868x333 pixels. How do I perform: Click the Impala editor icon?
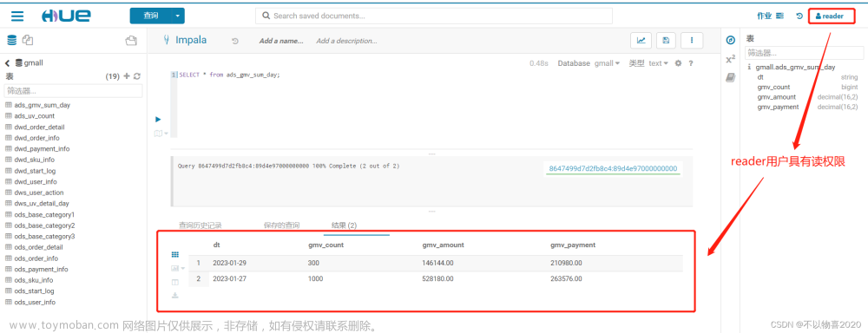pos(167,40)
